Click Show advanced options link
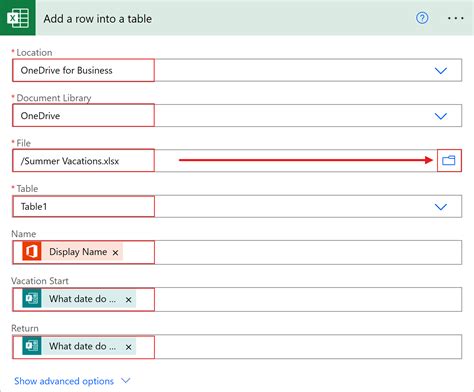The width and height of the screenshot is (474, 392). pyautogui.click(x=64, y=381)
